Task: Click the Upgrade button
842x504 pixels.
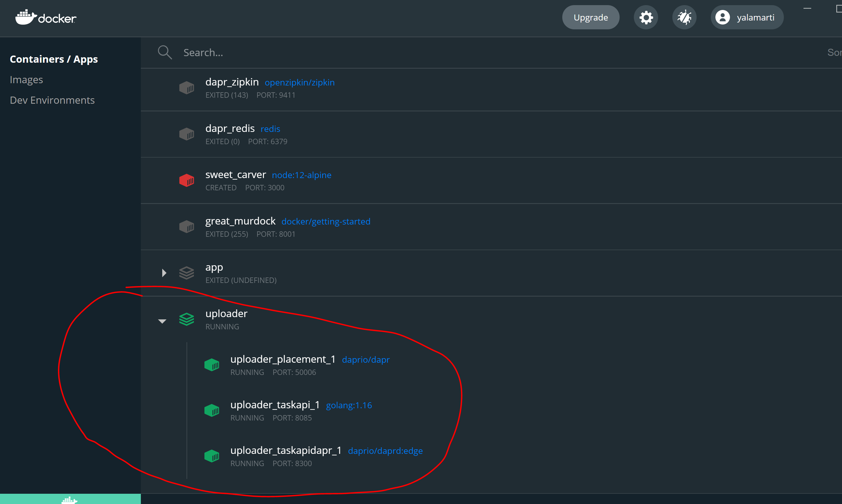Action: 590,17
